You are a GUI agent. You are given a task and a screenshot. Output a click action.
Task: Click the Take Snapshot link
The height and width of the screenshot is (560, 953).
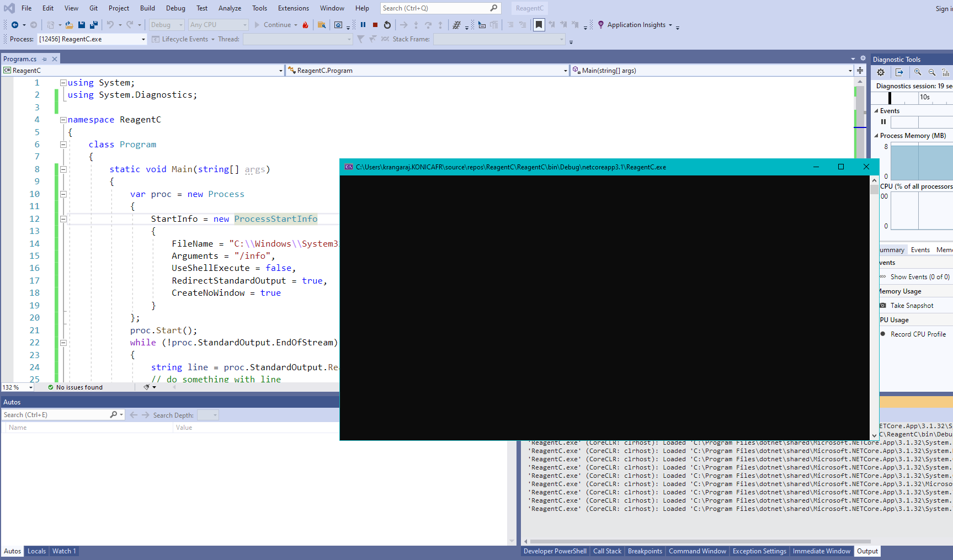pyautogui.click(x=912, y=306)
